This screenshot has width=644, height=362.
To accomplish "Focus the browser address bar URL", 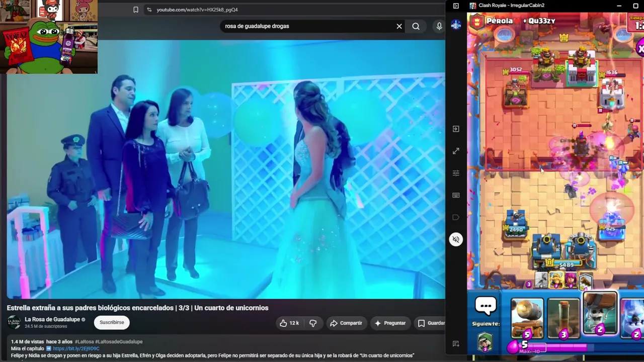I will point(197,10).
